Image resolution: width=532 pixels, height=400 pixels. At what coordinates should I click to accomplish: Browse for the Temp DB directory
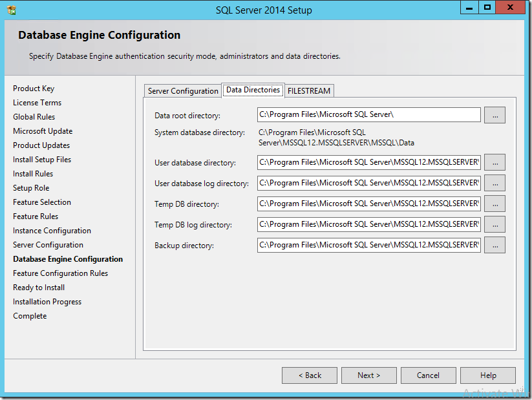coord(495,204)
